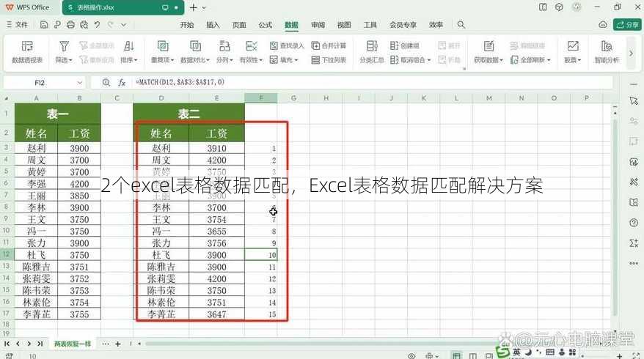
Task: Click the selection arrow in right sidebar
Action: [634, 101]
